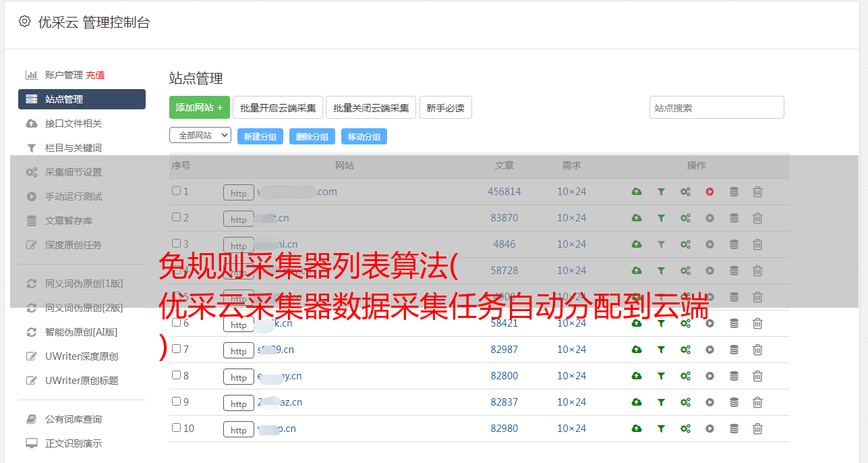This screenshot has height=463, width=868.
Task: Click 批量关闭云端采集 button
Action: [x=371, y=107]
